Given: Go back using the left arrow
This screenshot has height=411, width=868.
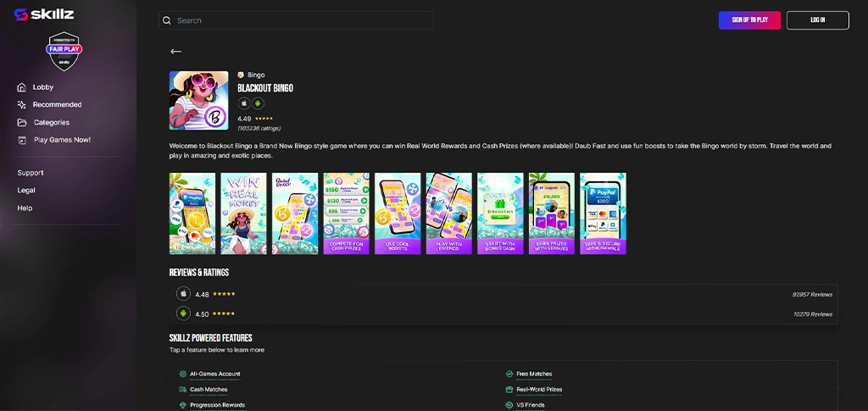Looking at the screenshot, I should pyautogui.click(x=176, y=52).
